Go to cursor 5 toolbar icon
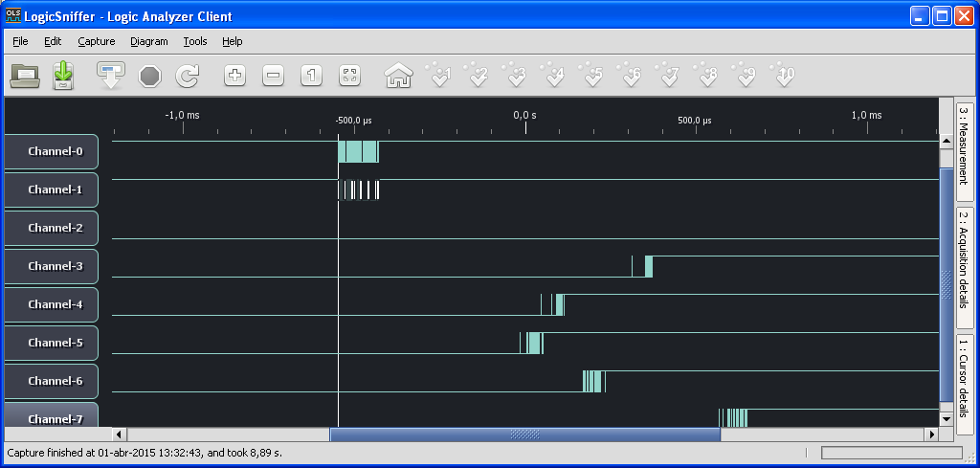980x468 pixels. (590, 75)
